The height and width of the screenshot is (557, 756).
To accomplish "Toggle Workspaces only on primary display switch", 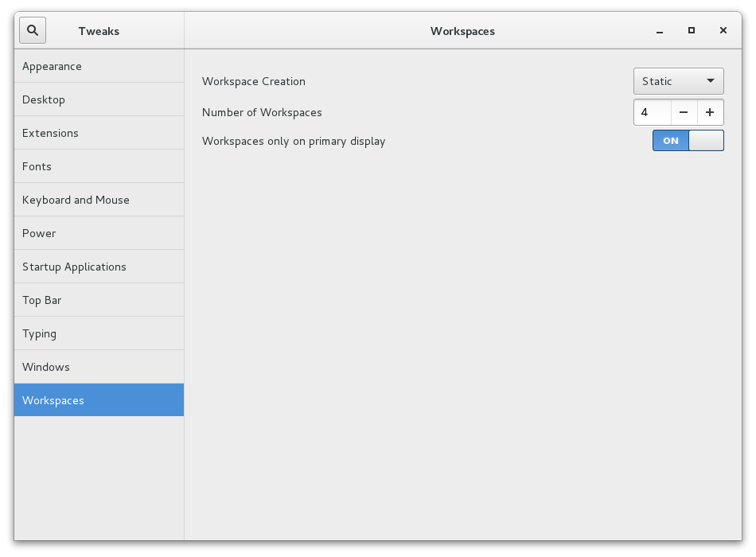I will point(688,140).
